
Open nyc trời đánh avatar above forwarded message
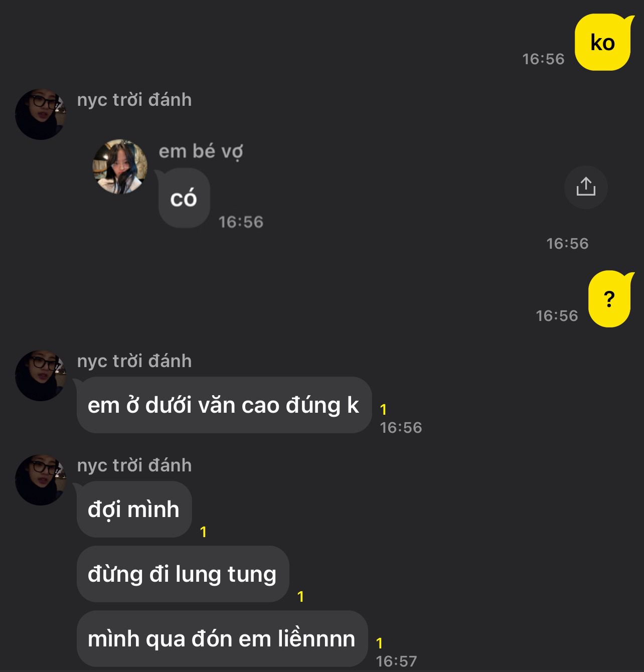[41, 114]
